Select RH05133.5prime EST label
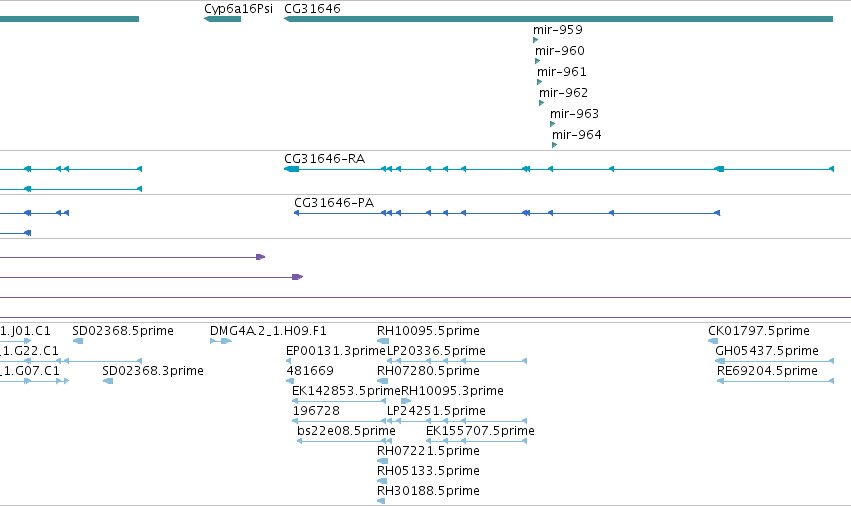The width and height of the screenshot is (851, 506). 428,471
